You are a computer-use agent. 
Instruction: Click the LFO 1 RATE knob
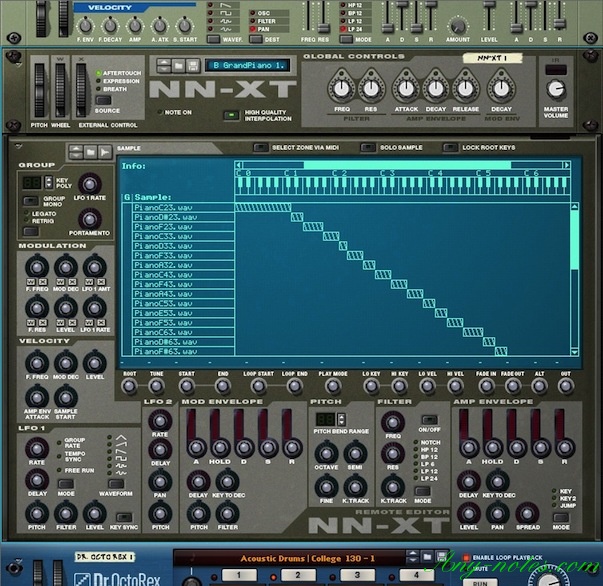click(x=37, y=448)
